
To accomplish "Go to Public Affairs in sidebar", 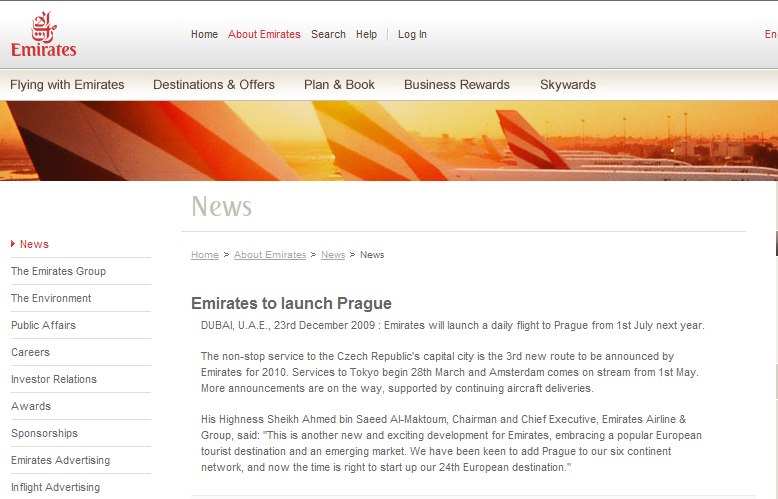I will click(43, 325).
